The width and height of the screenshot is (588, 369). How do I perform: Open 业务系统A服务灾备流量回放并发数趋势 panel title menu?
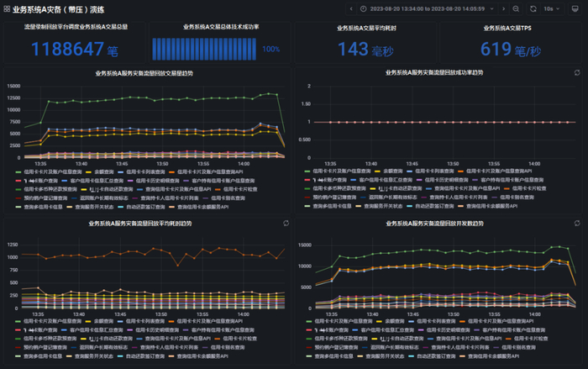(434, 224)
